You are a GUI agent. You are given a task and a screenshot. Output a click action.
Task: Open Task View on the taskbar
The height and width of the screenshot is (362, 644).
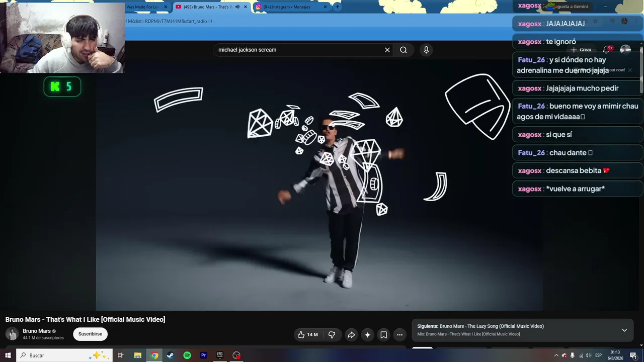click(121, 355)
